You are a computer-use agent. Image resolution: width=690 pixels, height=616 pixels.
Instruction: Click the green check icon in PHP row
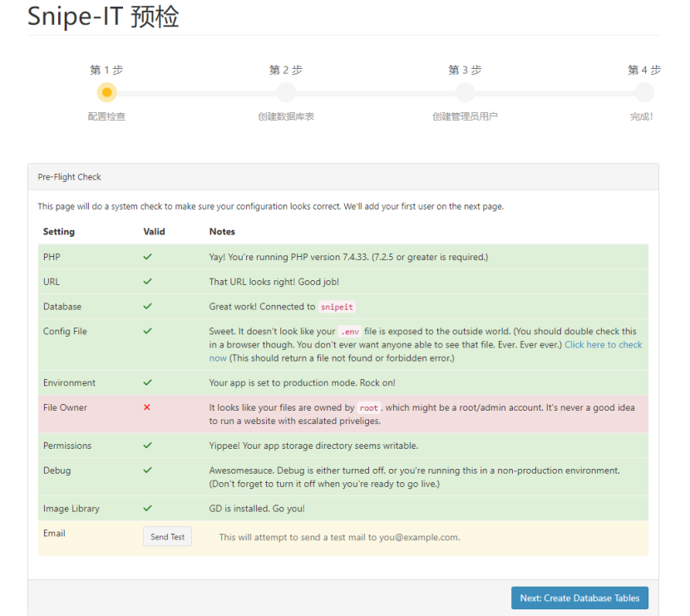pyautogui.click(x=147, y=257)
